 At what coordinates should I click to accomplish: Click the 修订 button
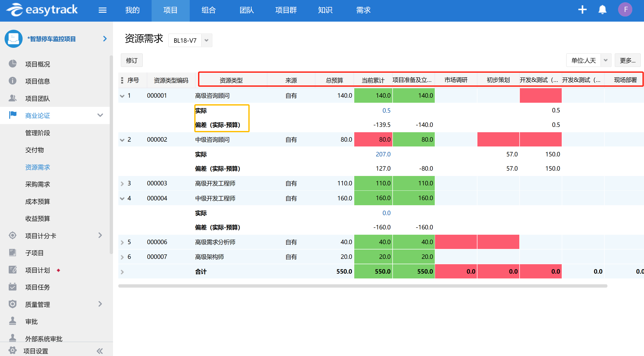[x=132, y=60]
